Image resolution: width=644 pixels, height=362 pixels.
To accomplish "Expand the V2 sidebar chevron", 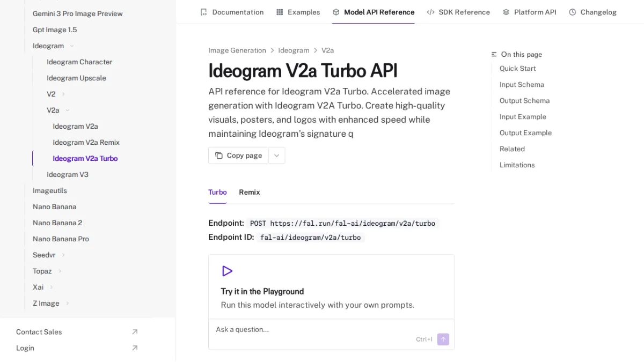I will [x=63, y=94].
